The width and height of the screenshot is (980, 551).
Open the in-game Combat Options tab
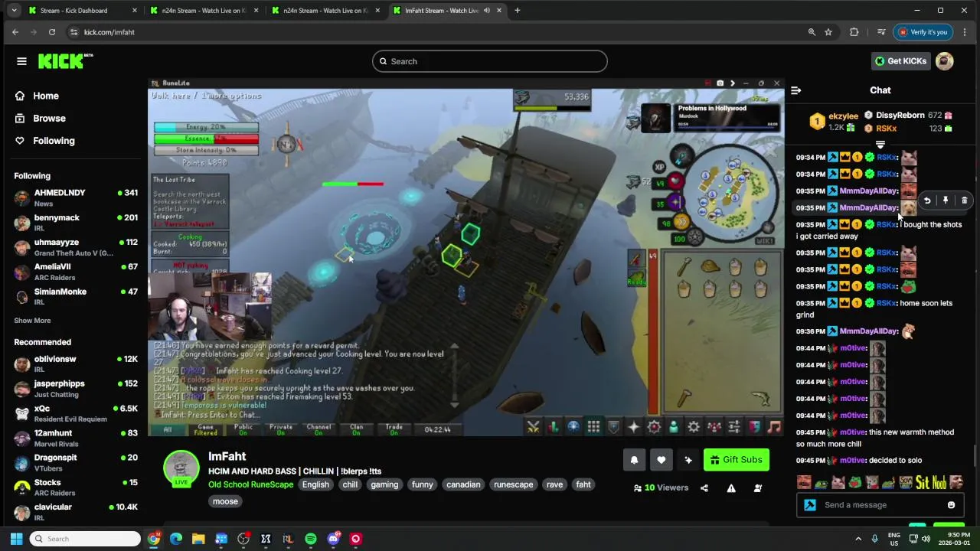(x=534, y=427)
